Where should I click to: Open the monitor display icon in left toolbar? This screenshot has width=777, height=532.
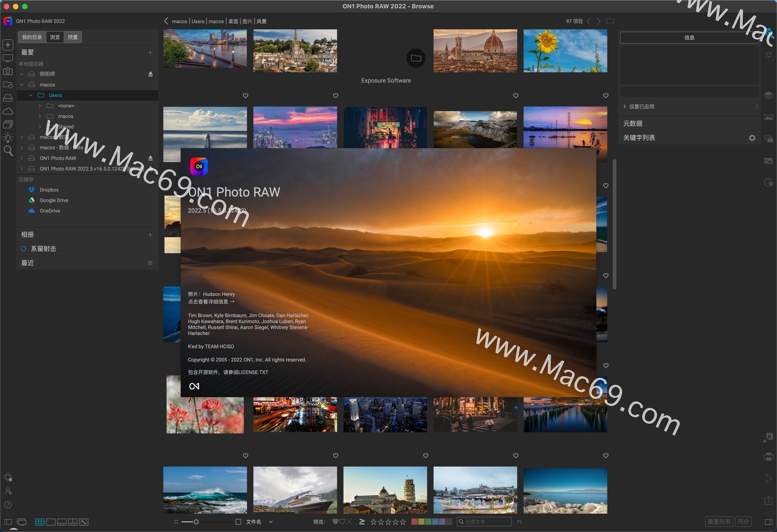point(8,59)
